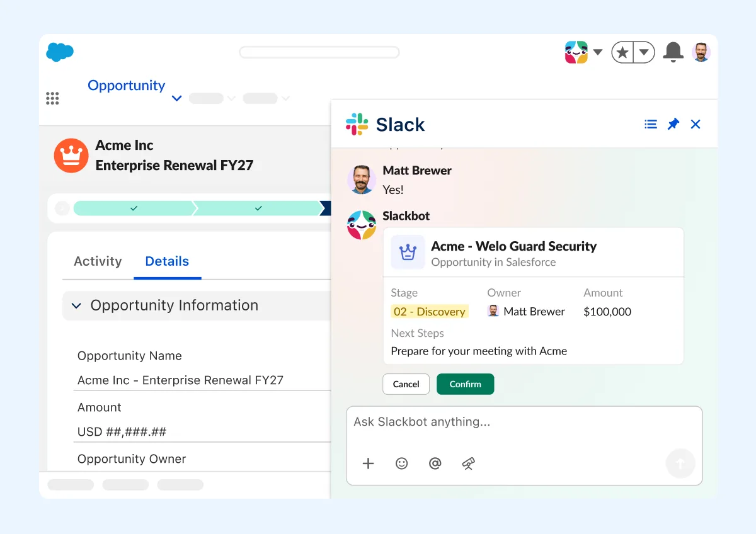
Task: Click the Slack logo in the panel header
Action: (357, 124)
